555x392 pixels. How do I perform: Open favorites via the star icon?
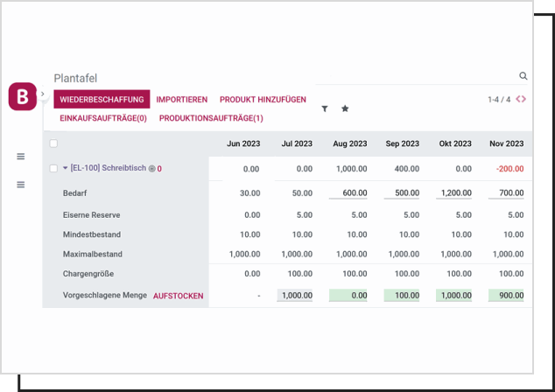345,108
